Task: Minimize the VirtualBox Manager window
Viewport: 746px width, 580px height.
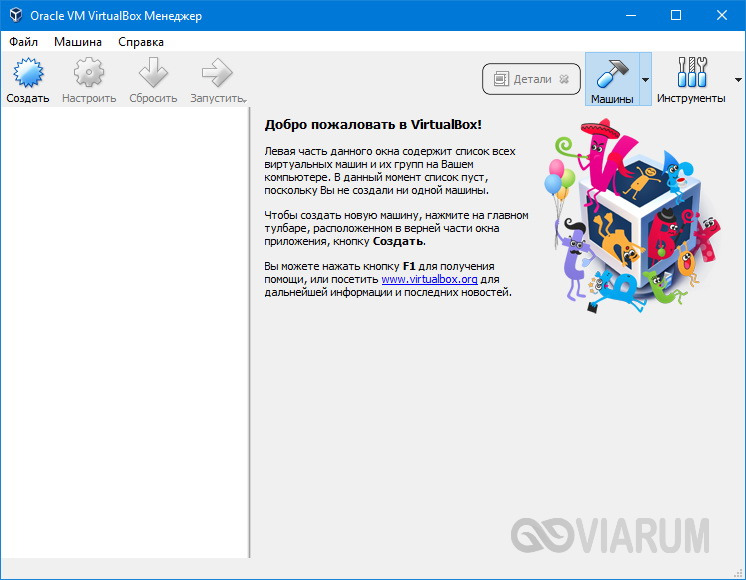Action: (x=631, y=15)
